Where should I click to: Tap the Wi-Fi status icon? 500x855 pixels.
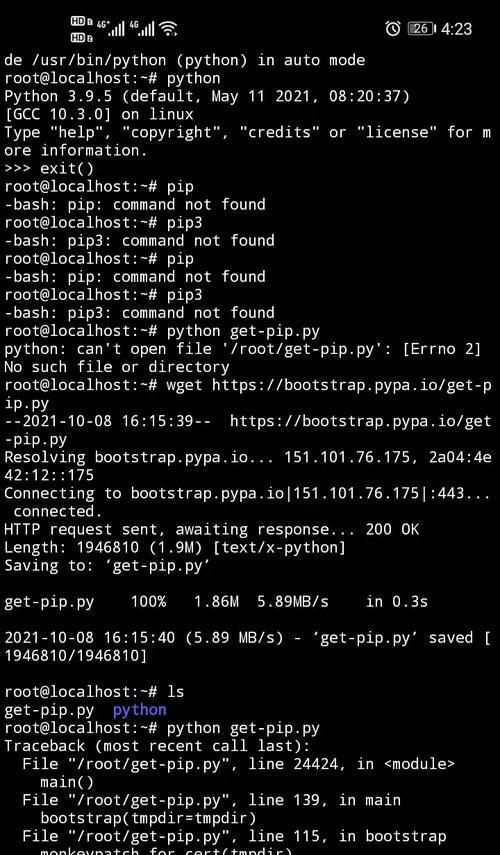pos(169,28)
